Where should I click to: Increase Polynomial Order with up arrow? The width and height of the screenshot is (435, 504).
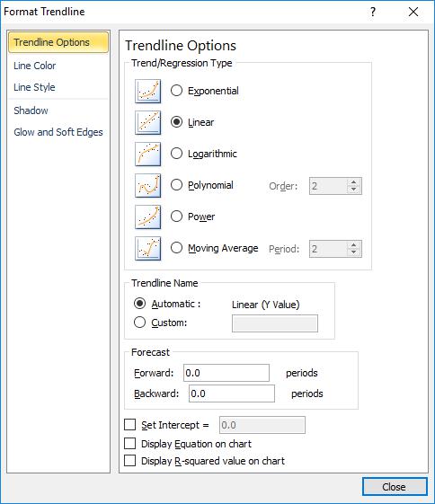[x=353, y=182]
